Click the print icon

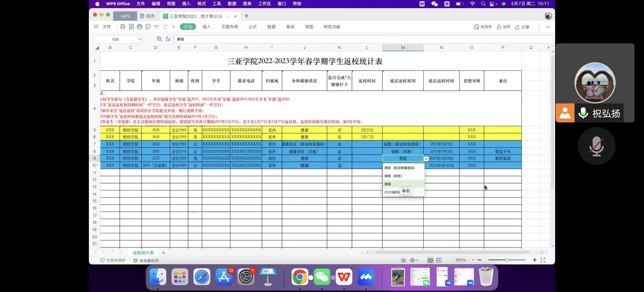click(x=139, y=27)
